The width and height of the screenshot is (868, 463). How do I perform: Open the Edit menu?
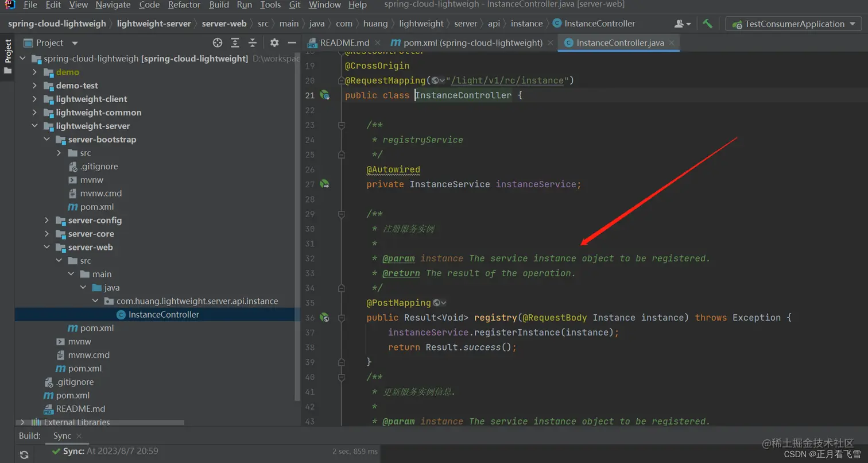53,5
